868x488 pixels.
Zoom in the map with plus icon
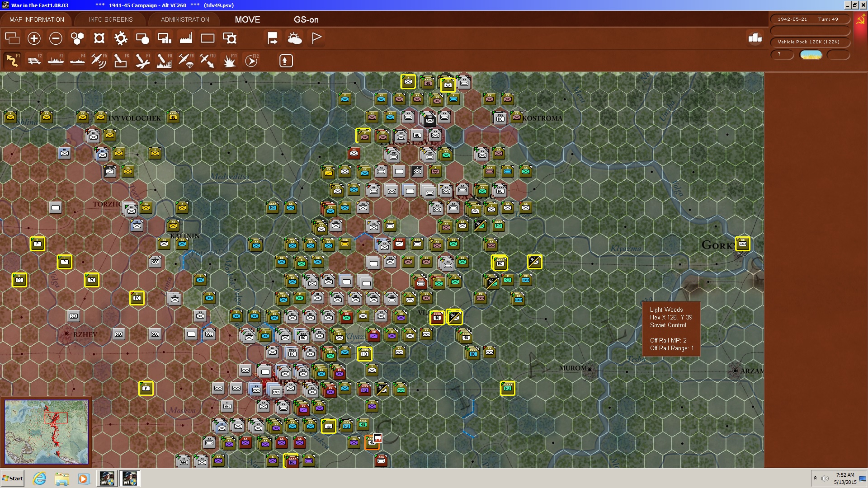(34, 38)
